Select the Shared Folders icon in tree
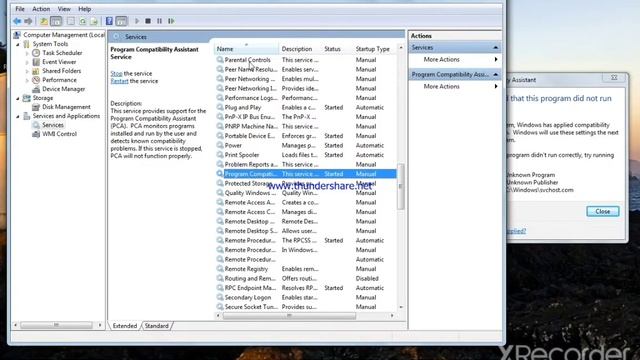The image size is (640, 360). [36, 71]
